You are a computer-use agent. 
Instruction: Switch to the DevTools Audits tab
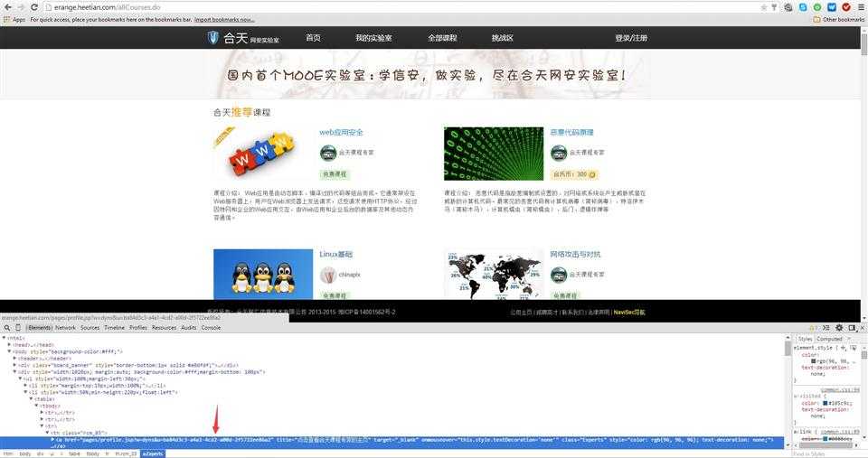point(189,327)
